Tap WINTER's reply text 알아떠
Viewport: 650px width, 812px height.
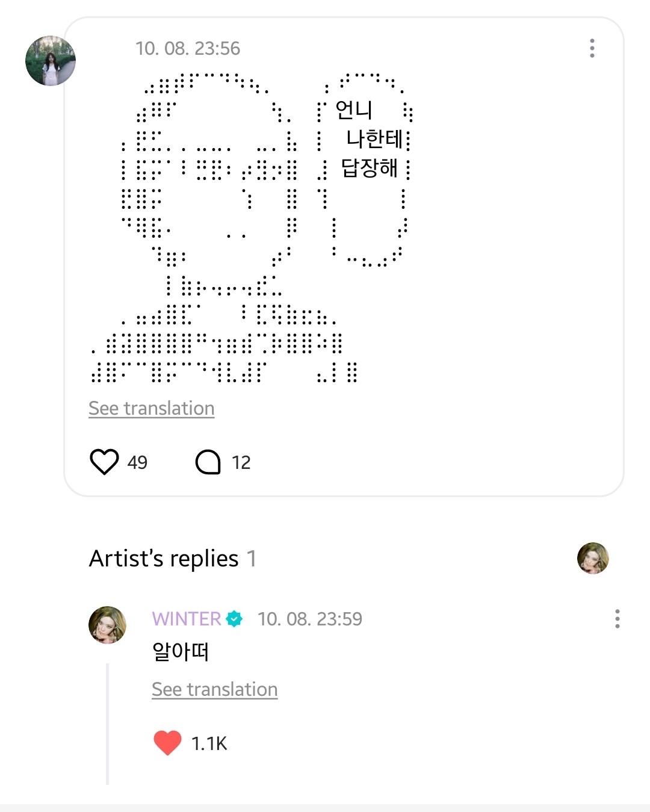tap(181, 651)
